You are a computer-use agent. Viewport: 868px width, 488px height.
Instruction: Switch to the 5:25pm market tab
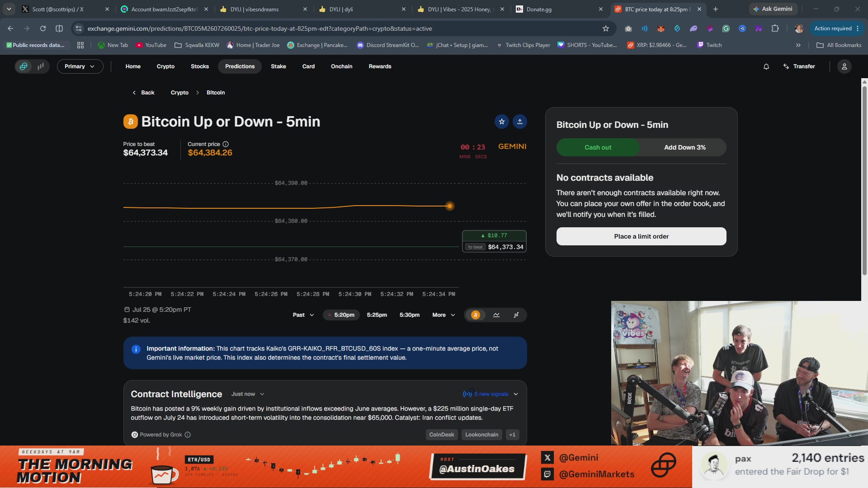pos(377,315)
